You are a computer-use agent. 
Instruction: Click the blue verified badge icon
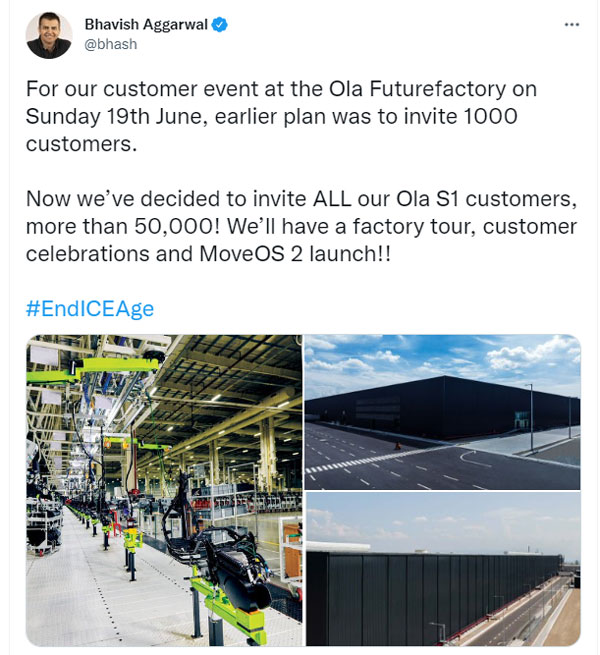point(220,24)
